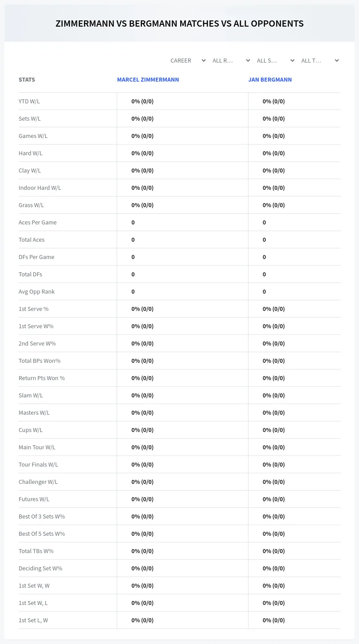Select the STATS column header
The width and height of the screenshot is (359, 644).
[27, 80]
